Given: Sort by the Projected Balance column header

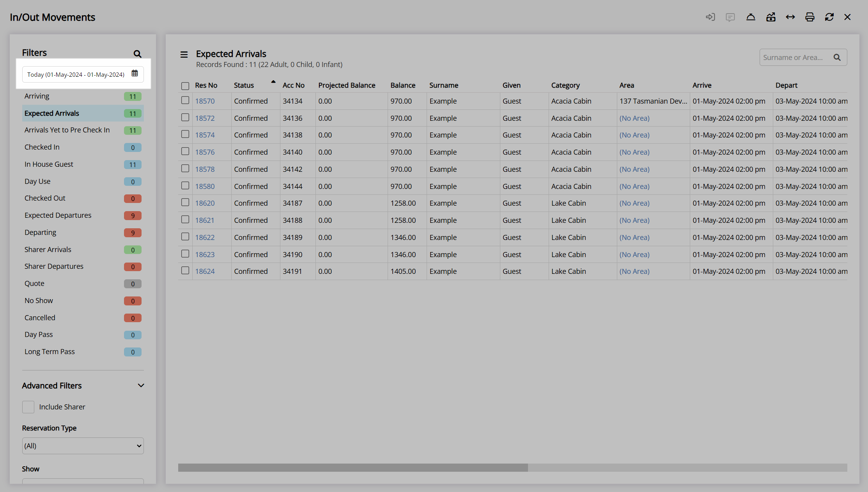Looking at the screenshot, I should (x=347, y=85).
